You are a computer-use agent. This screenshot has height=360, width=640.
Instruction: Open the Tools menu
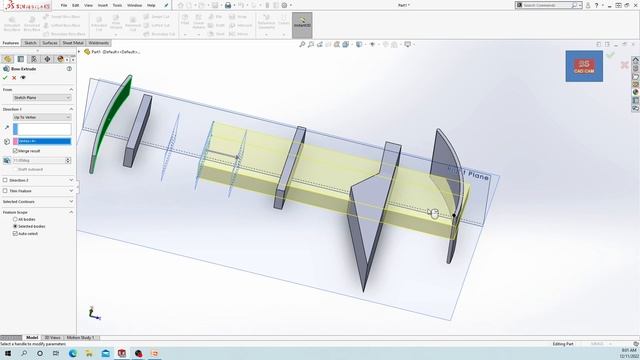tap(117, 5)
